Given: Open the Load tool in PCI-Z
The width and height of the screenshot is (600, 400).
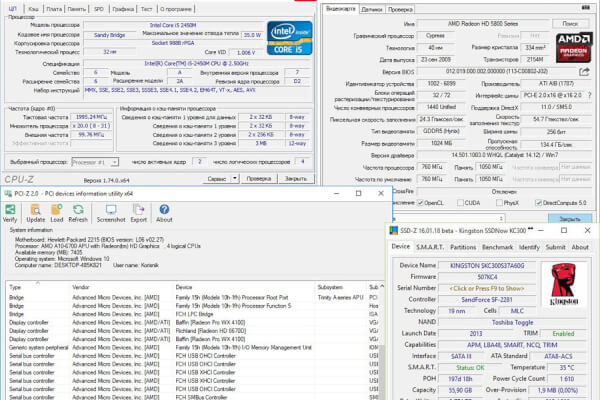Looking at the screenshot, I should pos(57,213).
